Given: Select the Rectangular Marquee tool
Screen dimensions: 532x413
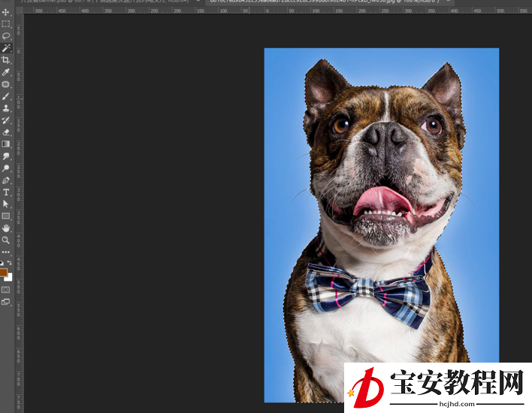Looking at the screenshot, I should coord(6,24).
